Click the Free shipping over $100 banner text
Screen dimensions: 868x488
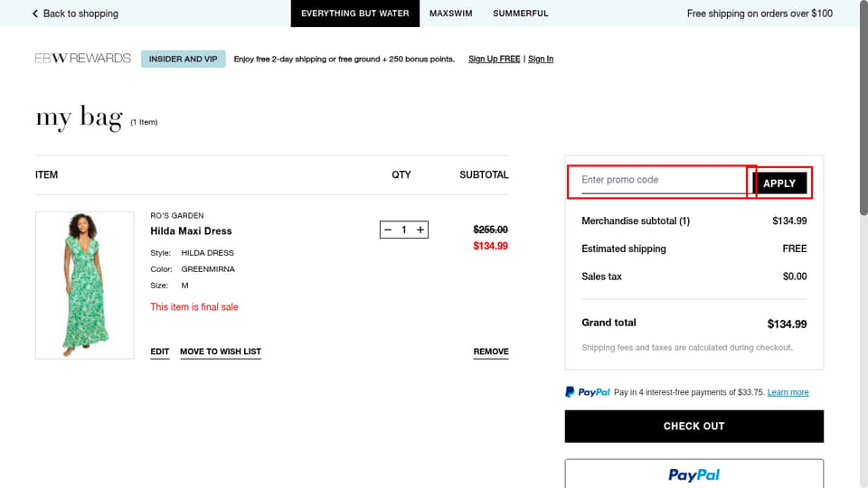759,14
